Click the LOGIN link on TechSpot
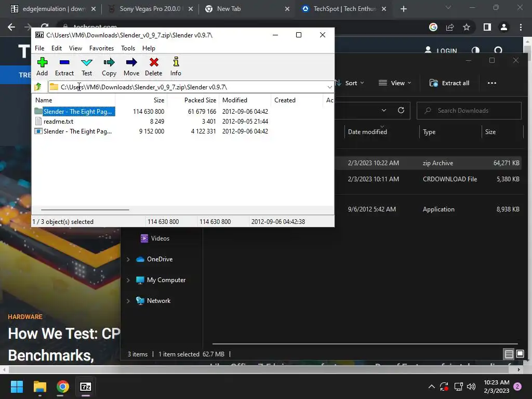Image resolution: width=532 pixels, height=399 pixels. coord(441,50)
